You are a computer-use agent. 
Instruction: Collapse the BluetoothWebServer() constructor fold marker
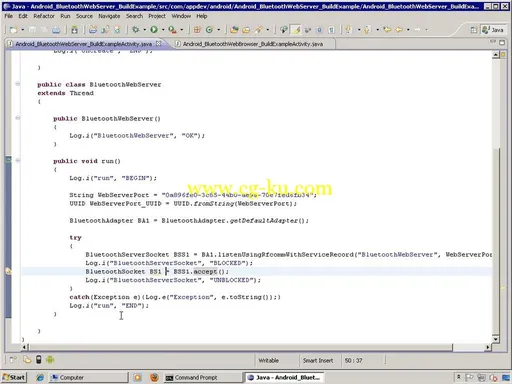click(x=18, y=118)
